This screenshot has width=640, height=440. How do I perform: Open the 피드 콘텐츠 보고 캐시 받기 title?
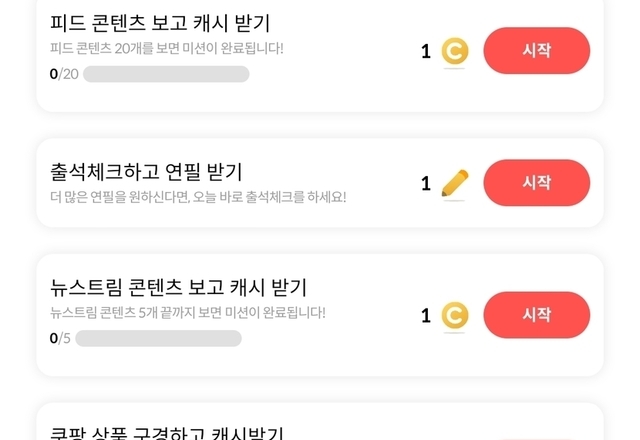pyautogui.click(x=160, y=23)
